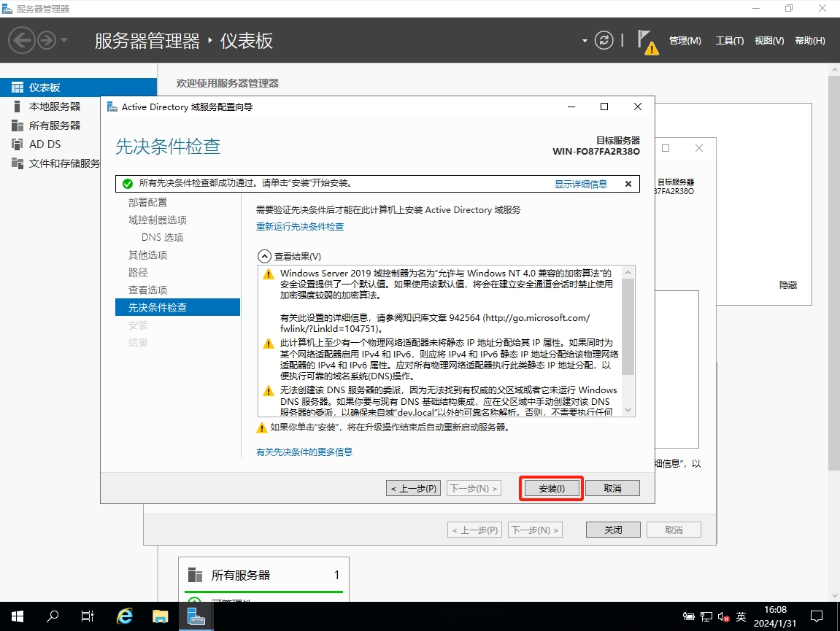Screen dimensions: 840x631
Task: Open the dropdown arrow beside refresh
Action: [585, 41]
